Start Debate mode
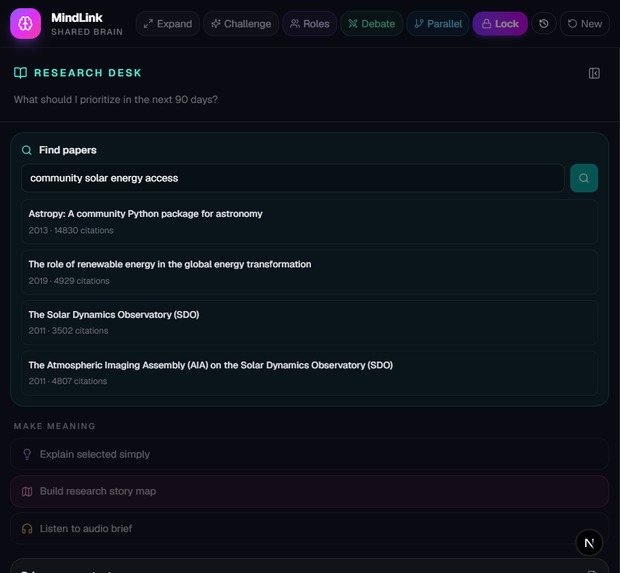Image resolution: width=620 pixels, height=573 pixels. 371,24
